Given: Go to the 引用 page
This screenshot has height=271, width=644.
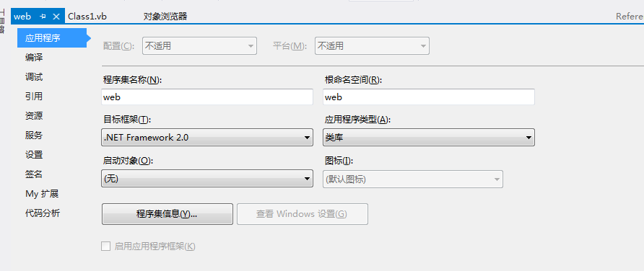Looking at the screenshot, I should coord(34,97).
